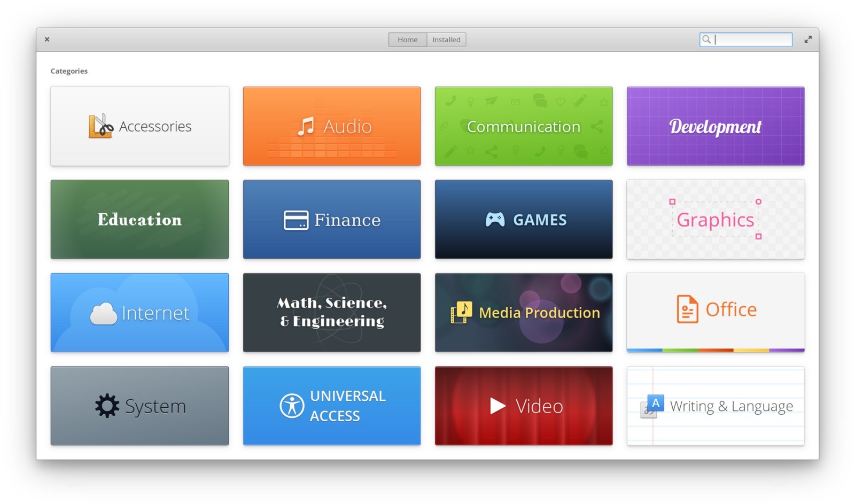Click the letter A Writing & Language icon
Viewport: 855px width, 504px height.
(652, 406)
